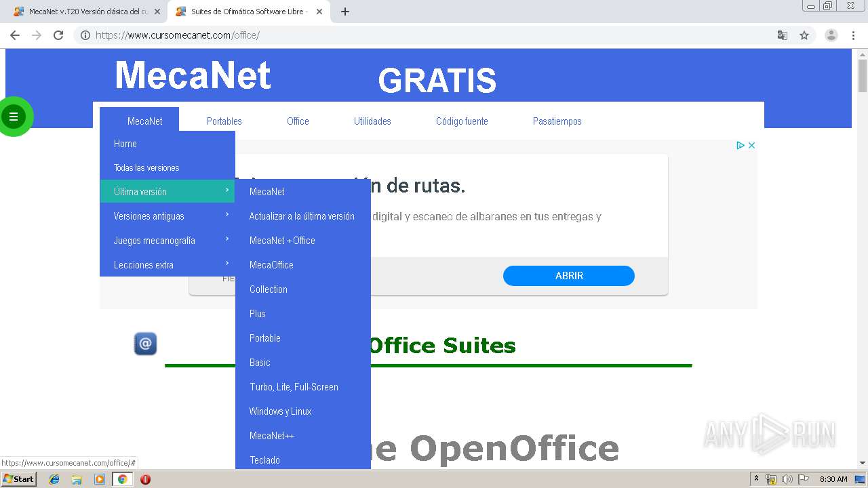The height and width of the screenshot is (488, 868).
Task: Open the network tray icon
Action: (771, 479)
